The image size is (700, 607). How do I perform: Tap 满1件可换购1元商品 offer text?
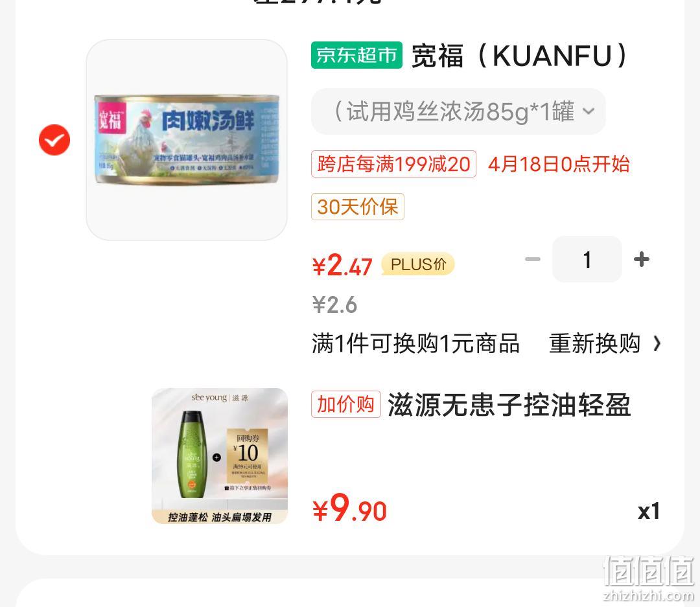(x=415, y=343)
